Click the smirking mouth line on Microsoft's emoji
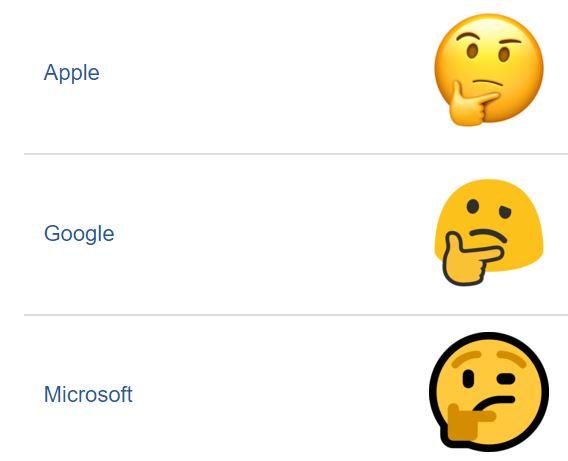This screenshot has height=461, width=568. [x=494, y=403]
